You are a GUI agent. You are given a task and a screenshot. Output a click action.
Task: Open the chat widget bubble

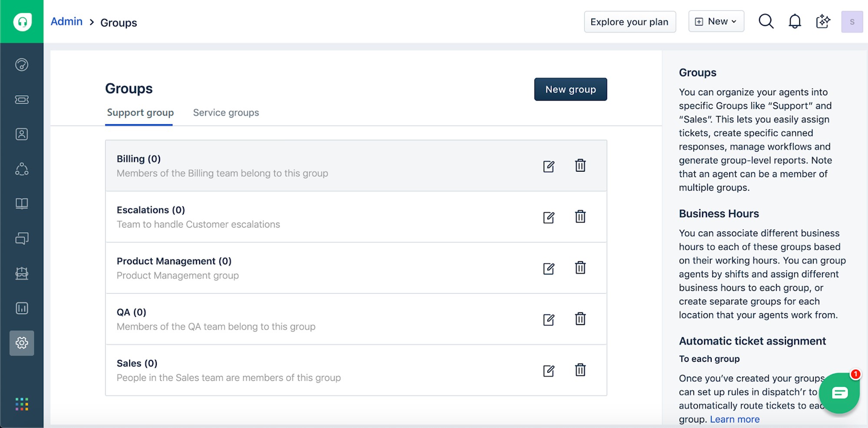(x=839, y=393)
